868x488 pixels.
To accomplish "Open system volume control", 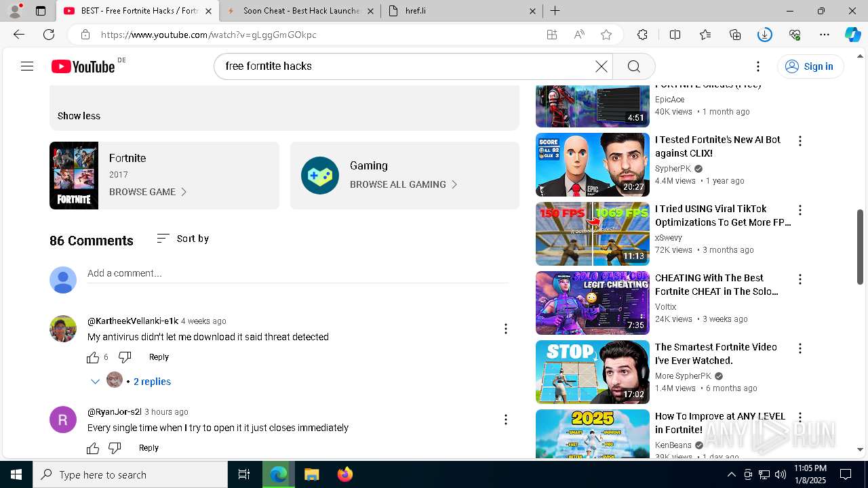I will coord(780,474).
